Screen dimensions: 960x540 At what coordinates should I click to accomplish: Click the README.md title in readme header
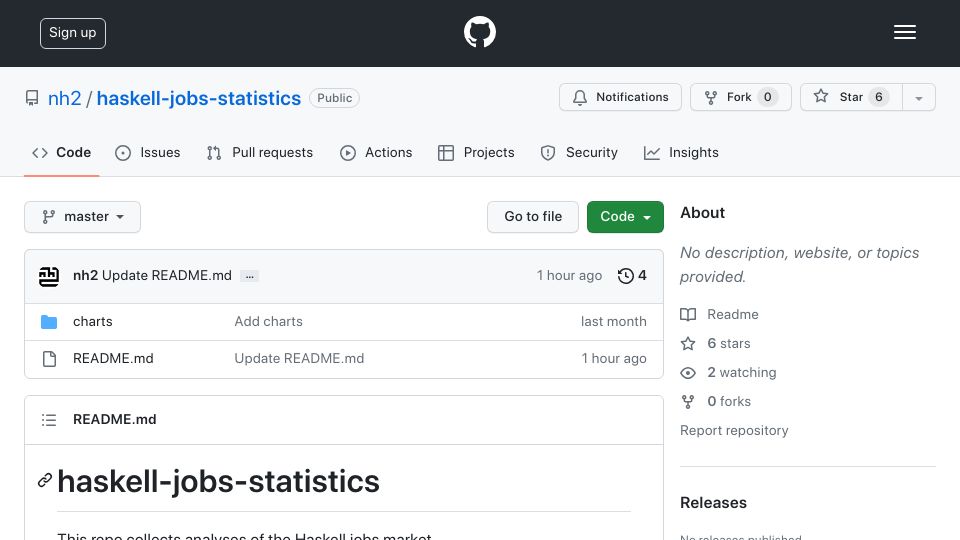pos(114,419)
